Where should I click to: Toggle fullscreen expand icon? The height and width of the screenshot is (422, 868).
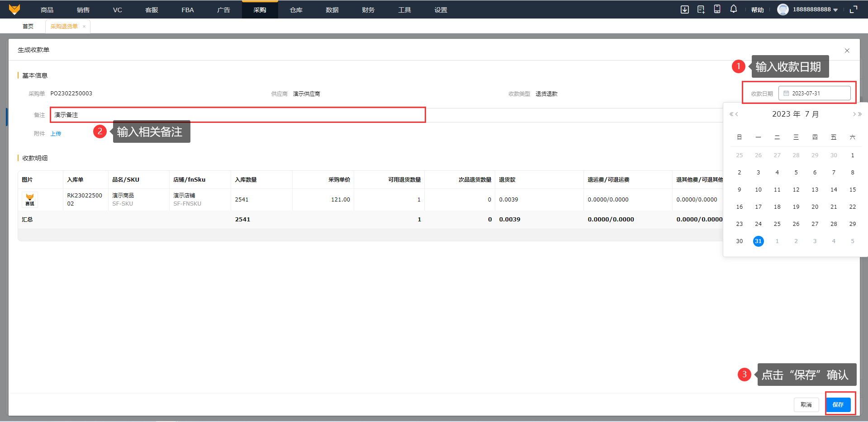(853, 9)
